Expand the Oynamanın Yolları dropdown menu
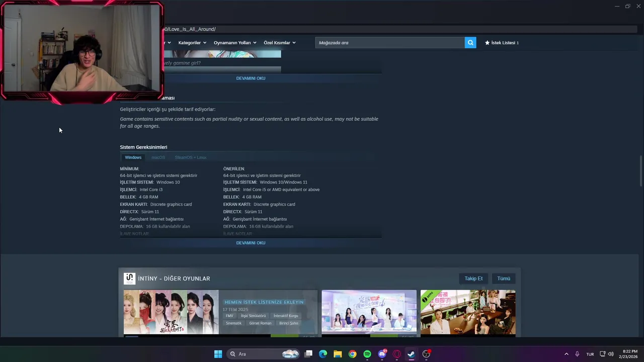Screen dimensions: 644x362 tap(235, 43)
